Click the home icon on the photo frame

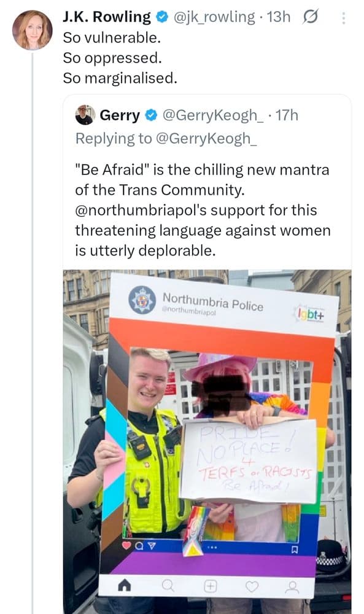(x=125, y=585)
